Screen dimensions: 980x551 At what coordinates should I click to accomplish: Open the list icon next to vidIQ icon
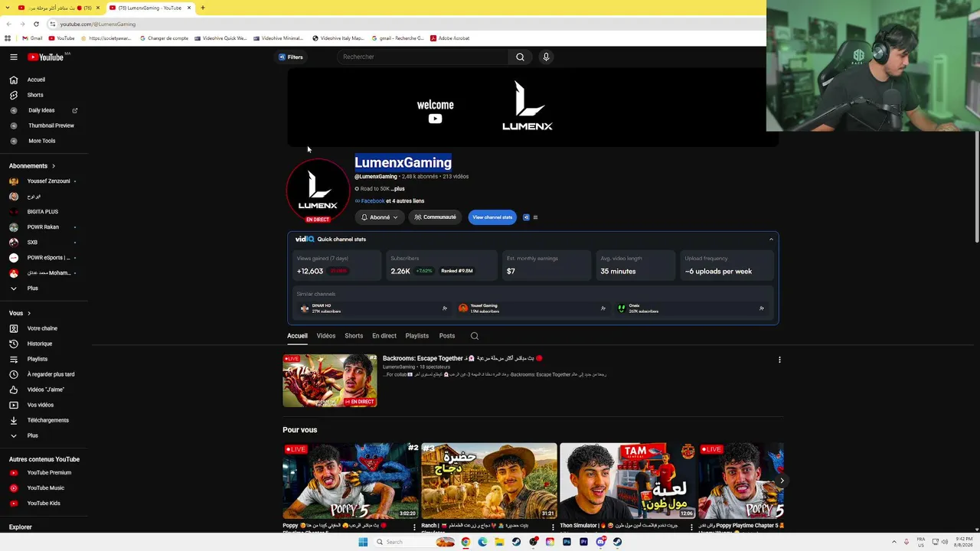point(535,217)
